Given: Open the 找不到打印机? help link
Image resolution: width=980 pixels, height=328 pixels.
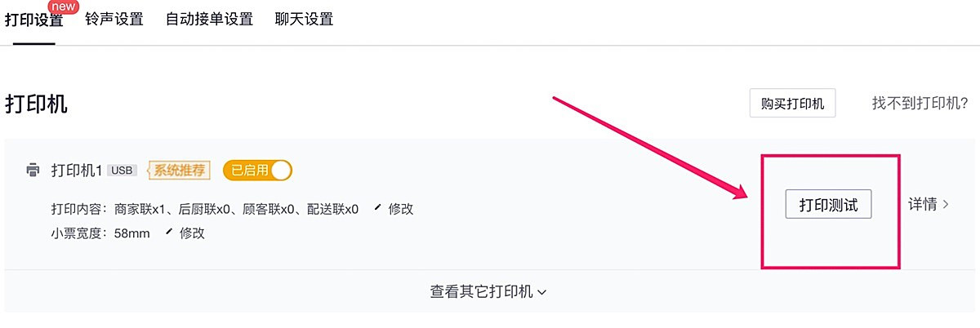Looking at the screenshot, I should tap(920, 104).
